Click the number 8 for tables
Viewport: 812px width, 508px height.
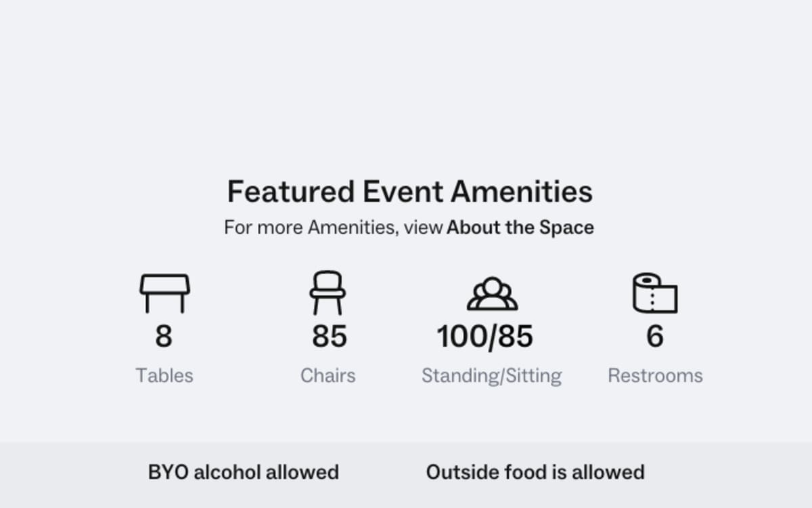(164, 337)
